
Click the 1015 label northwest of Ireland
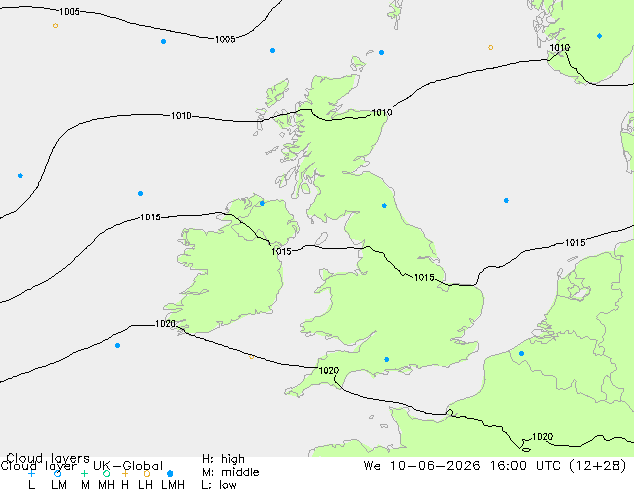point(150,218)
